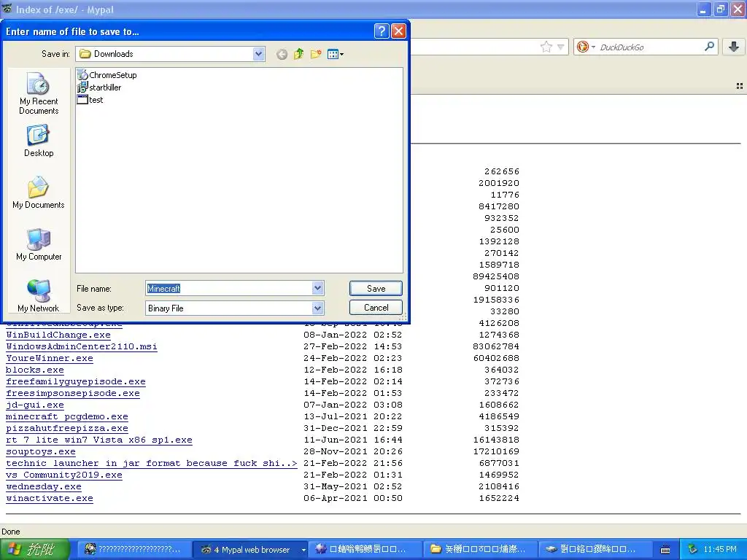This screenshot has height=560, width=747.
Task: Open the blocks.exe link
Action: pos(35,370)
